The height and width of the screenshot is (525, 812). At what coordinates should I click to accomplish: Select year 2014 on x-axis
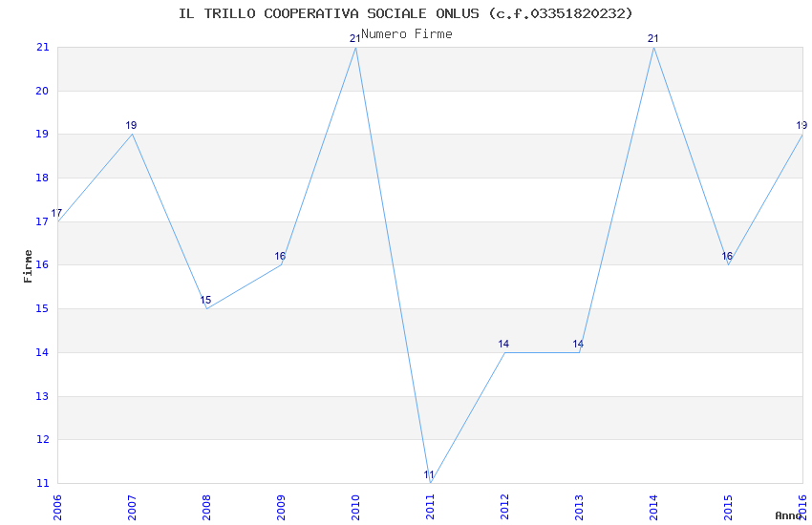point(653,508)
